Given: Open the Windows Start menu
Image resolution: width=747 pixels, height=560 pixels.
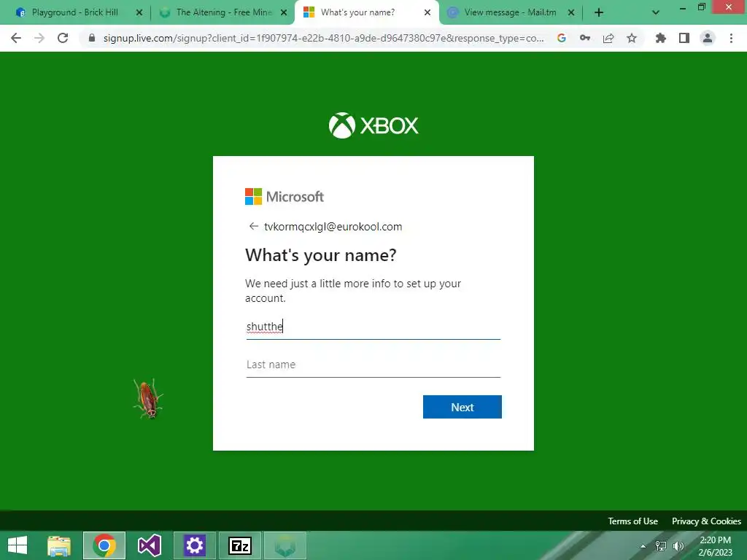Looking at the screenshot, I should tap(18, 545).
